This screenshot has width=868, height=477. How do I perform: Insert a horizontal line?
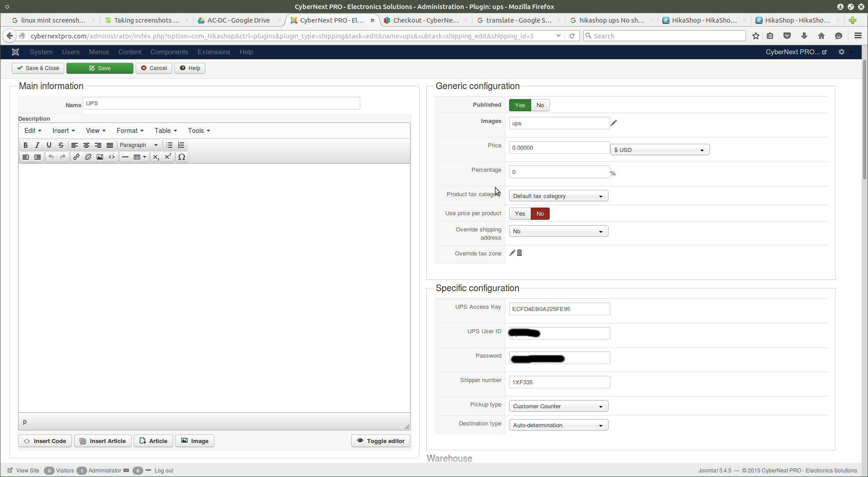pos(125,157)
